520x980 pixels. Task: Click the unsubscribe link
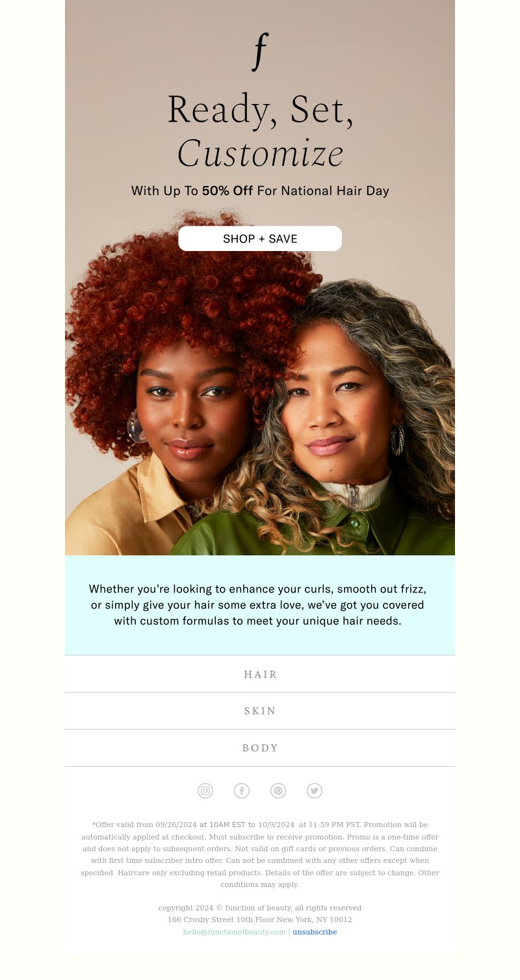[315, 932]
